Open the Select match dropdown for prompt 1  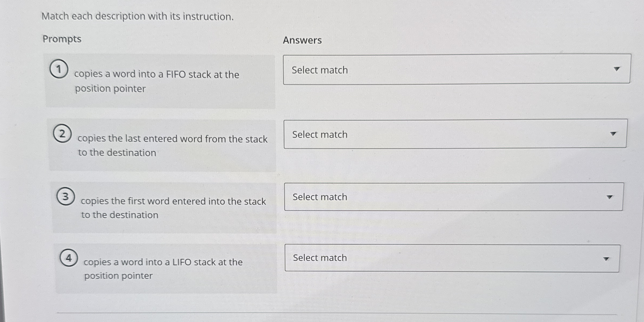(x=457, y=69)
